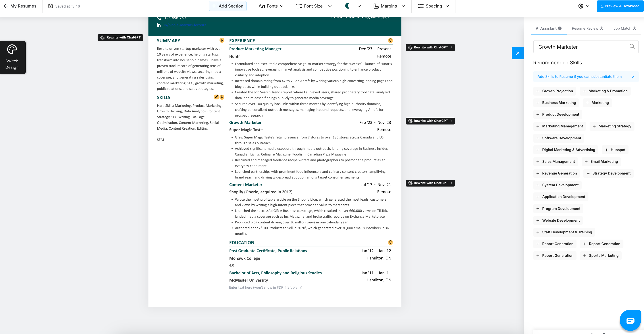Add the Hubspot skill chip
Image resolution: width=644 pixels, height=334 pixels.
pyautogui.click(x=615, y=150)
